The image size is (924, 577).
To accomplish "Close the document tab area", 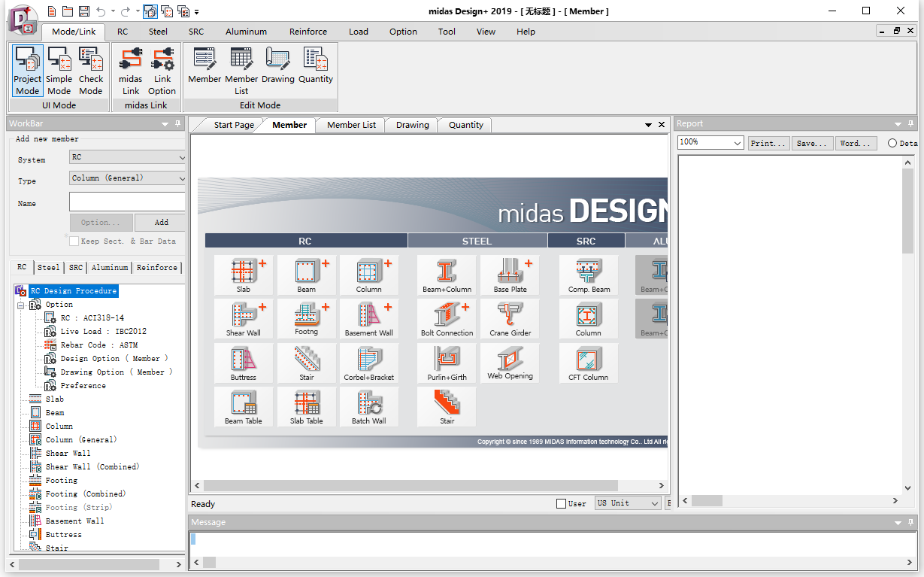I will tap(662, 125).
